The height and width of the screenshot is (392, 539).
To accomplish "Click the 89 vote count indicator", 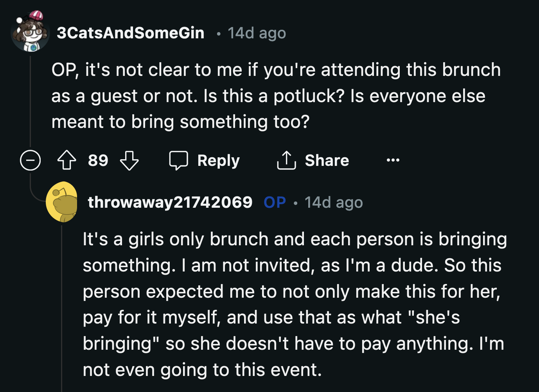I will 97,160.
